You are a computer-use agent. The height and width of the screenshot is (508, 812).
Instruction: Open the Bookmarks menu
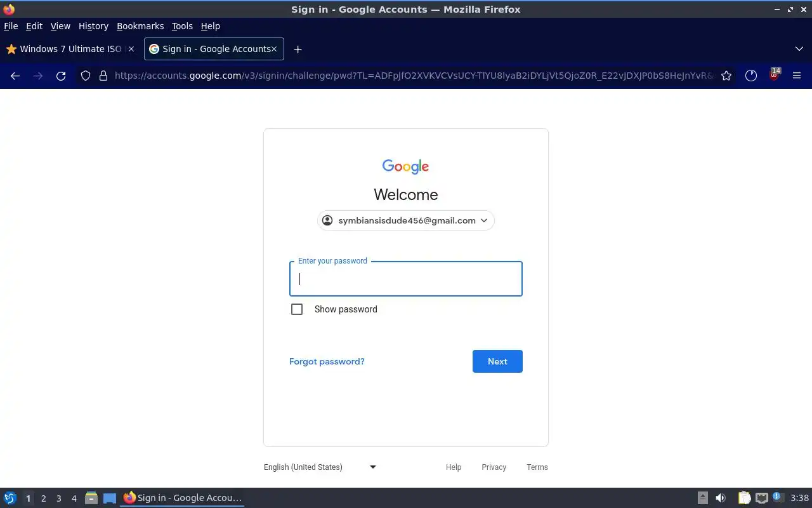pos(140,26)
